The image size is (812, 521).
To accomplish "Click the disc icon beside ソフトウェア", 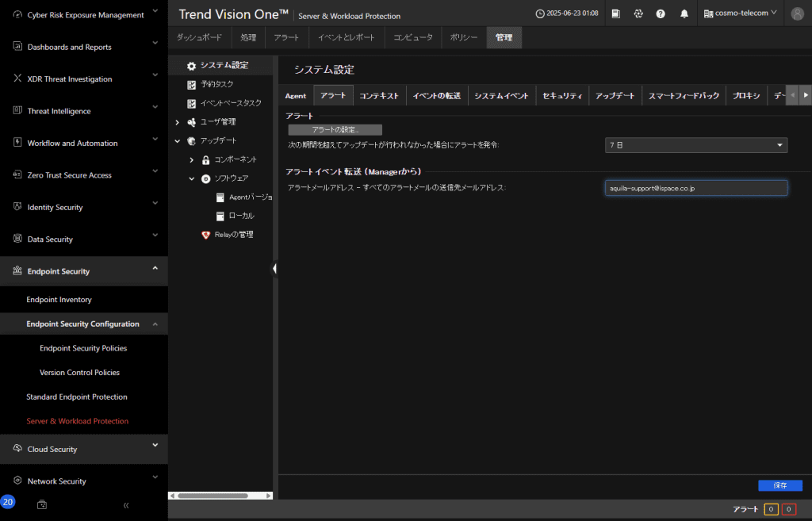I will point(205,178).
